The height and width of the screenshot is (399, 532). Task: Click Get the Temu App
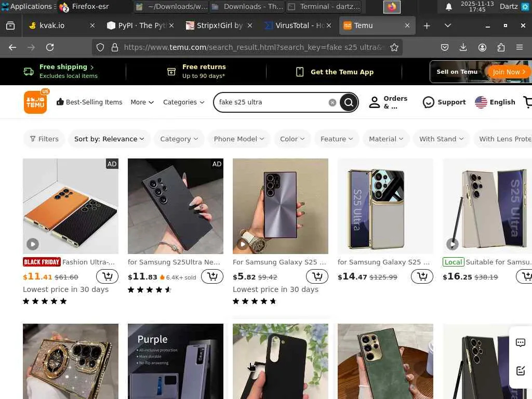click(x=335, y=72)
